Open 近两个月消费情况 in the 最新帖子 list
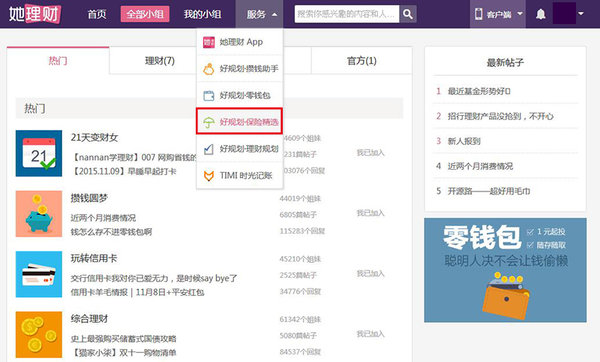The height and width of the screenshot is (362, 600). point(480,166)
